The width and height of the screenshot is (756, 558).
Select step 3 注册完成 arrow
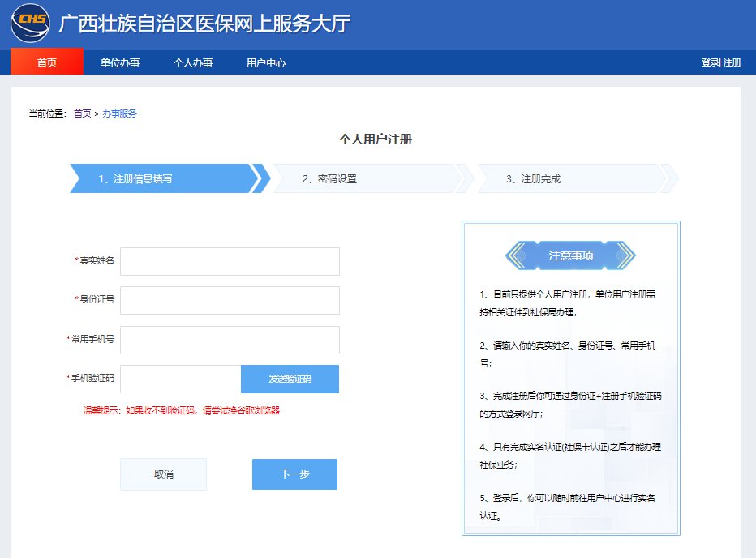coord(568,178)
